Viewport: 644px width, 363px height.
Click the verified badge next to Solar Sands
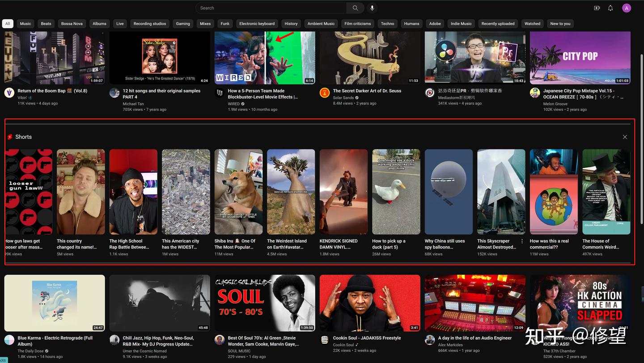coord(356,97)
